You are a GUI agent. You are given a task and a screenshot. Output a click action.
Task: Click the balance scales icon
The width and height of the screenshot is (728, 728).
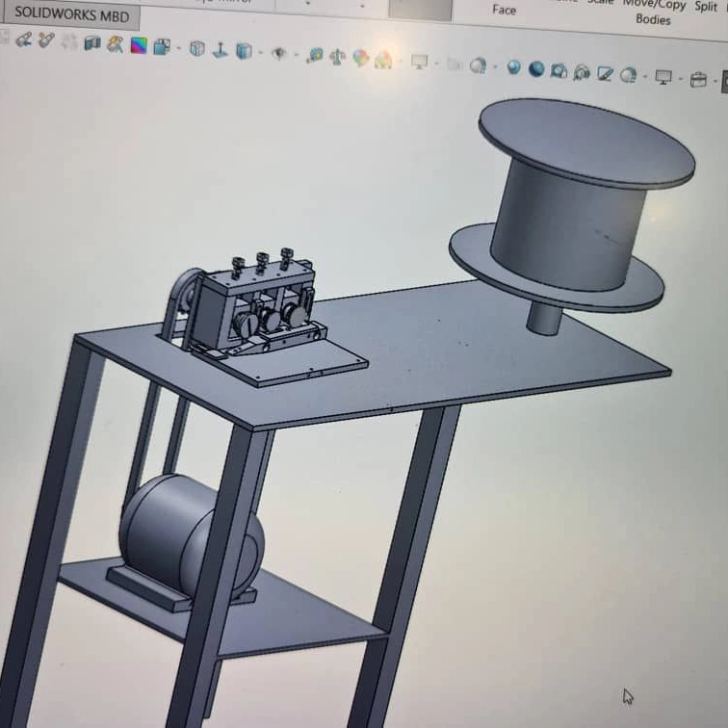337,58
